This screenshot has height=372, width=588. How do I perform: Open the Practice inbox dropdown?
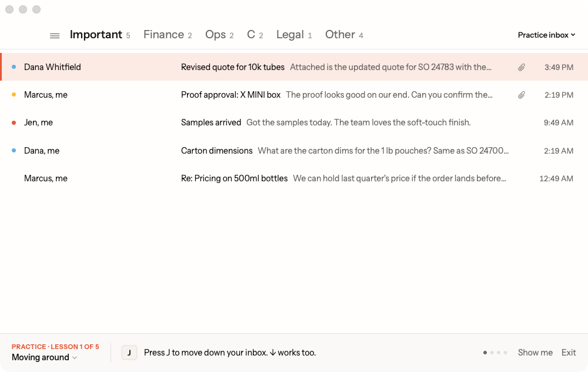(x=546, y=35)
